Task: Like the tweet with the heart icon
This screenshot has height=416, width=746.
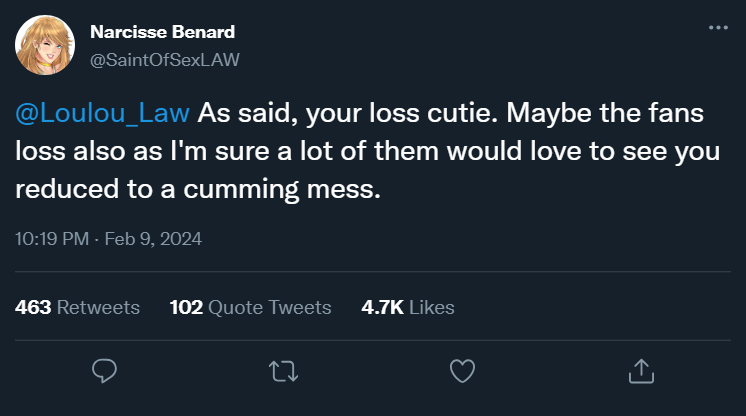Action: click(x=461, y=371)
